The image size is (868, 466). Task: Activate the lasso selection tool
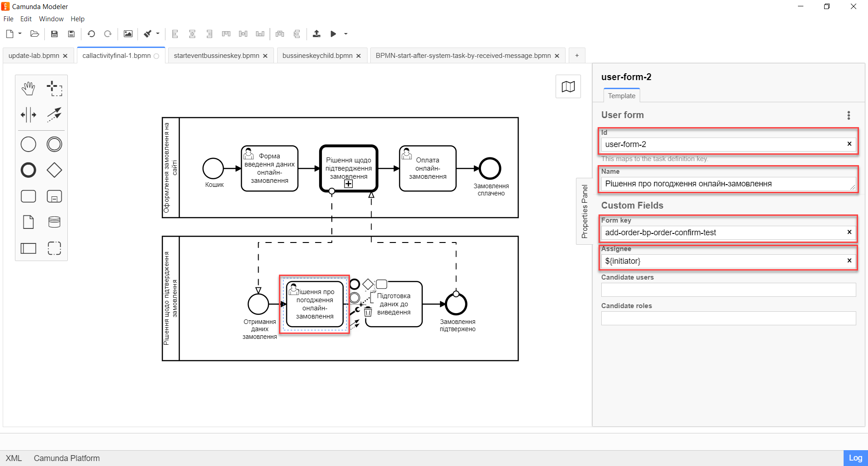point(54,89)
